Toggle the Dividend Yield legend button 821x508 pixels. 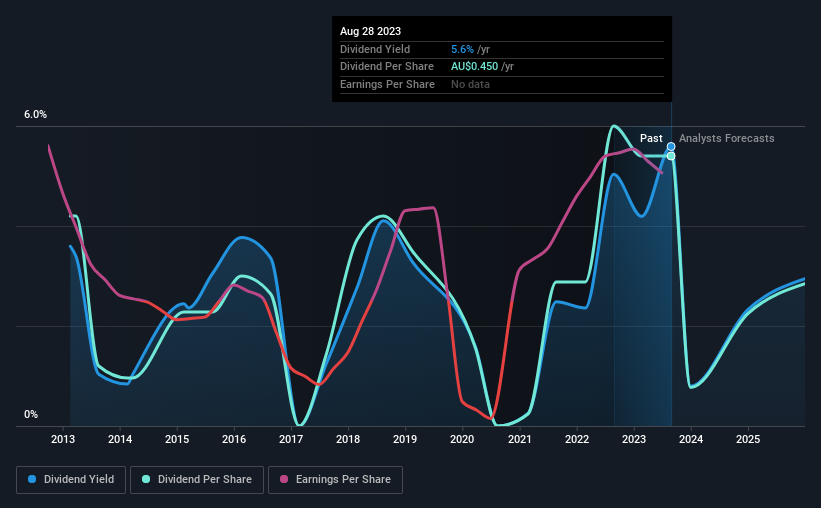71,480
